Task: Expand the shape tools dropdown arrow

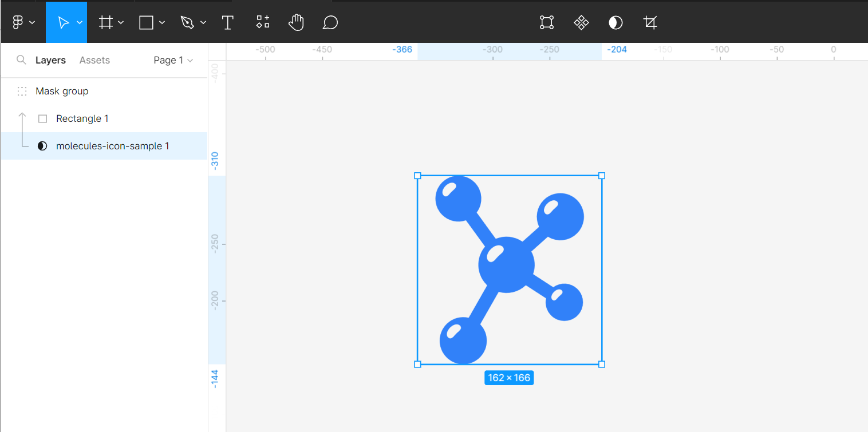Action: pos(162,23)
